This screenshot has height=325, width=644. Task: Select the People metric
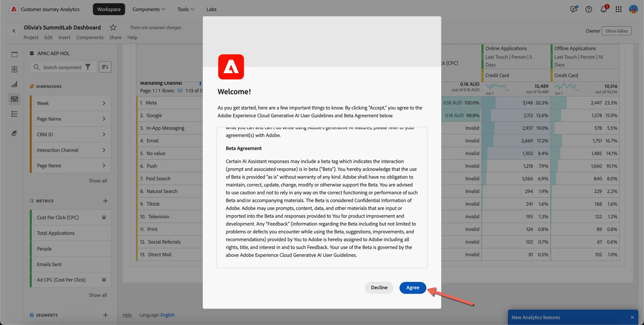pyautogui.click(x=71, y=249)
